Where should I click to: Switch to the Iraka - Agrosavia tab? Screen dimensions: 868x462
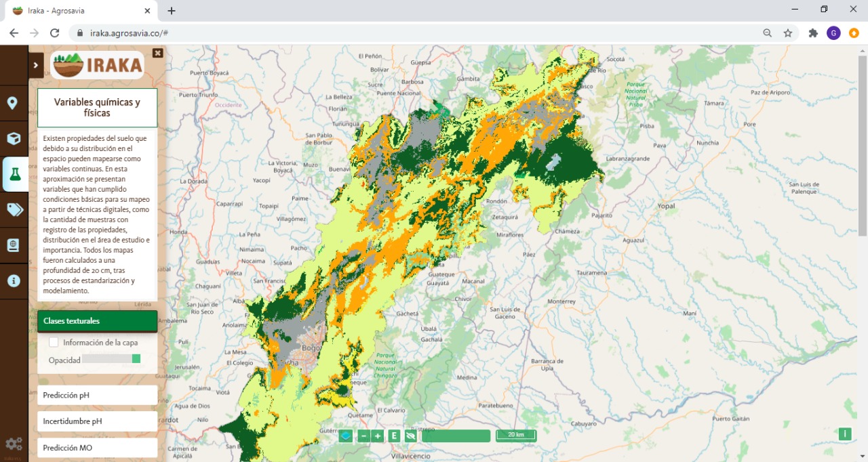[81, 11]
